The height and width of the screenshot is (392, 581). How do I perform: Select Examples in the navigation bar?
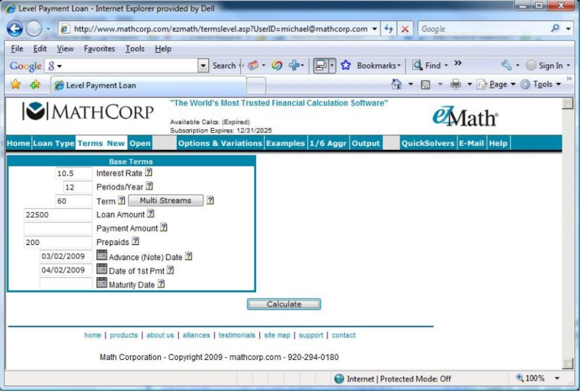click(x=284, y=143)
